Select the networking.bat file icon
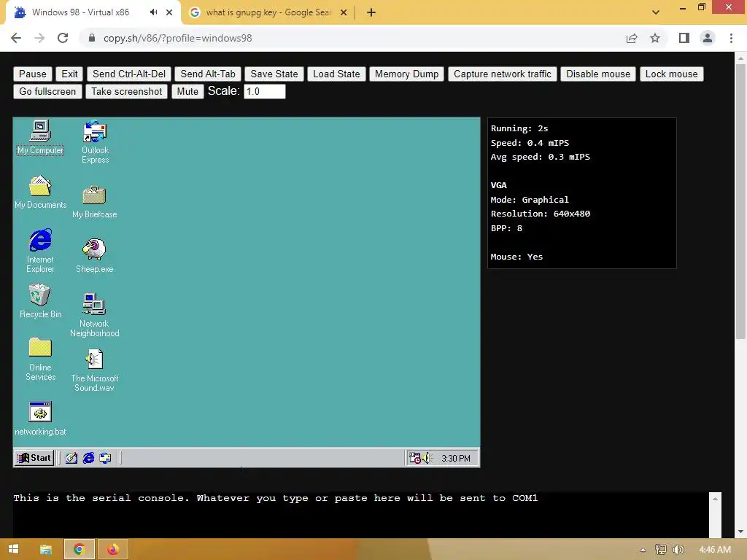Viewport: 747px width, 560px height. pyautogui.click(x=41, y=419)
